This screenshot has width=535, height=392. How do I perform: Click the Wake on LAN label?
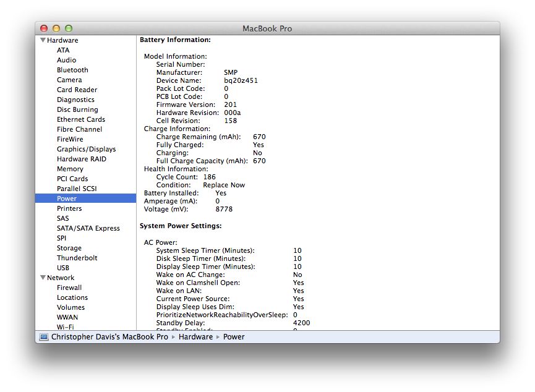point(179,291)
